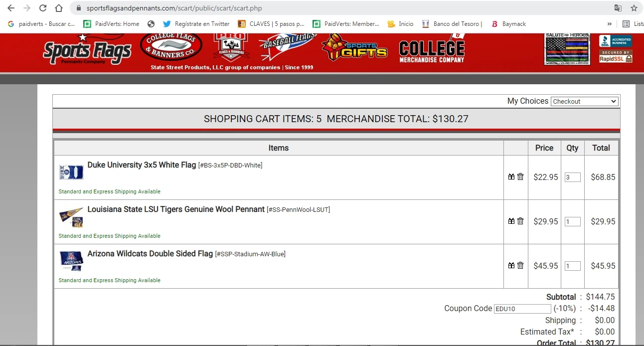This screenshot has width=644, height=346.
Task: Select the Shopping Cart Items merchandise total header
Action: click(336, 119)
